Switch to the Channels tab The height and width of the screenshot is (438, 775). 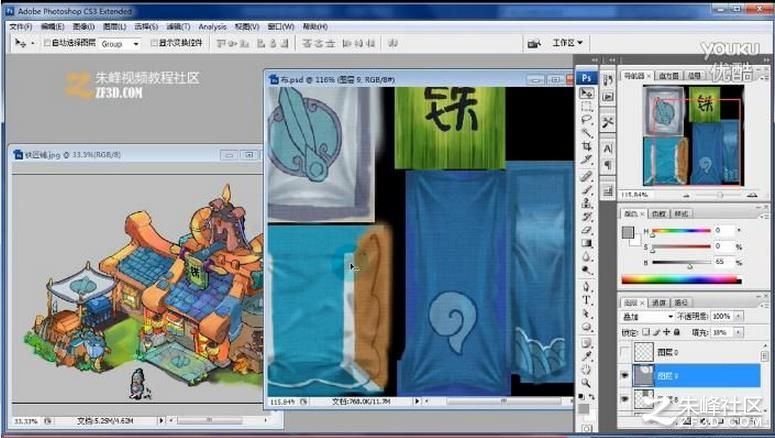(x=658, y=303)
